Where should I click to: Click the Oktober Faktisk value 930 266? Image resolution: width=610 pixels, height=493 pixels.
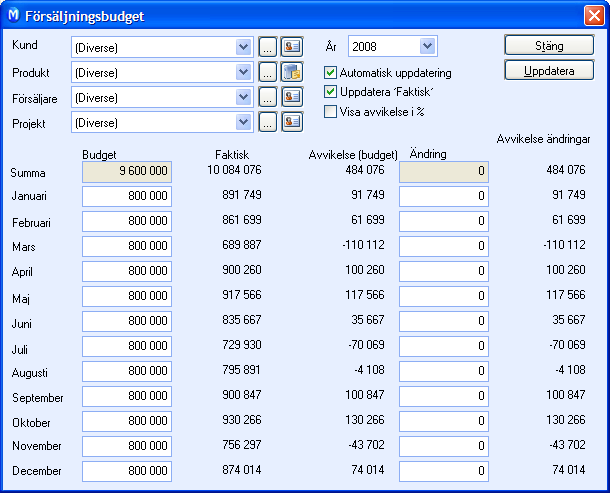click(242, 419)
